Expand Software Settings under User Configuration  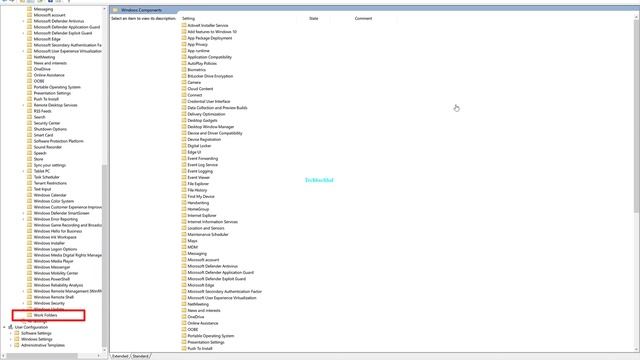11,333
